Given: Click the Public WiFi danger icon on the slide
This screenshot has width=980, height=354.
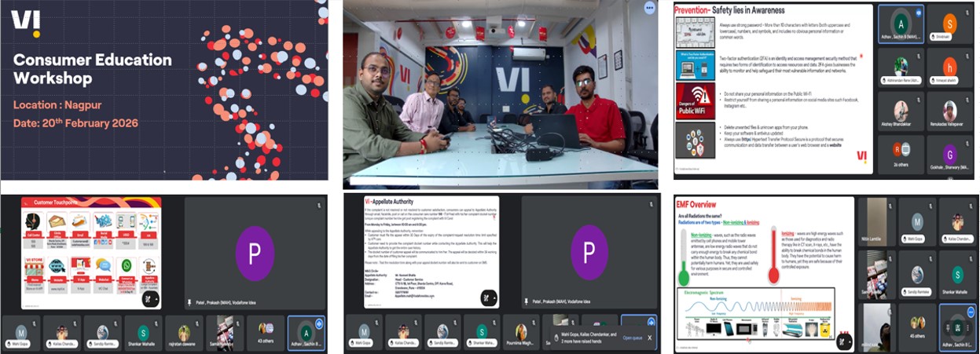Looking at the screenshot, I should coord(695,102).
